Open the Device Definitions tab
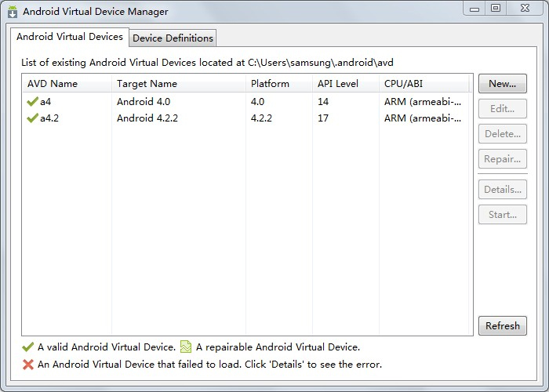Viewport: 549px width, 392px height. click(173, 38)
